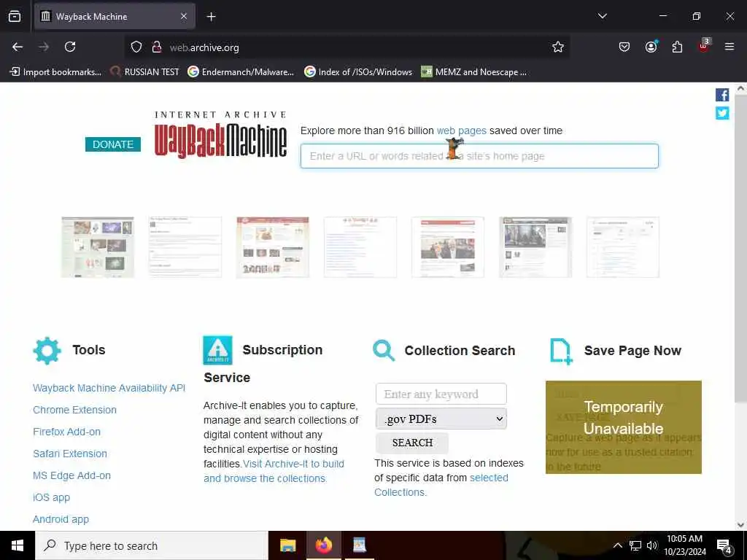
Task: Open the network status tray icon
Action: tap(635, 545)
